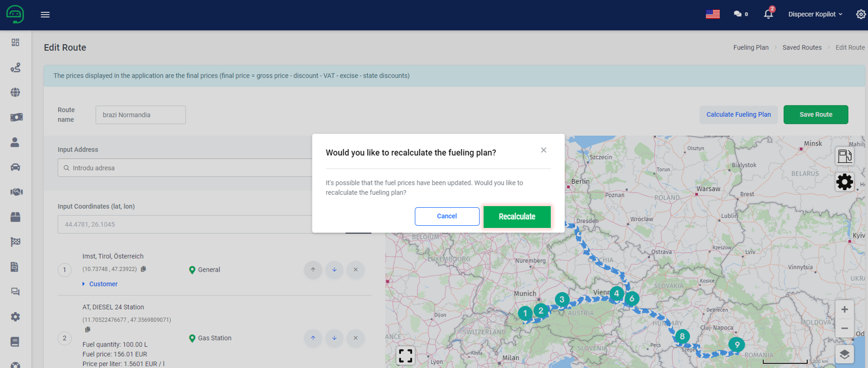
Task: Click the Route name input field
Action: point(141,115)
